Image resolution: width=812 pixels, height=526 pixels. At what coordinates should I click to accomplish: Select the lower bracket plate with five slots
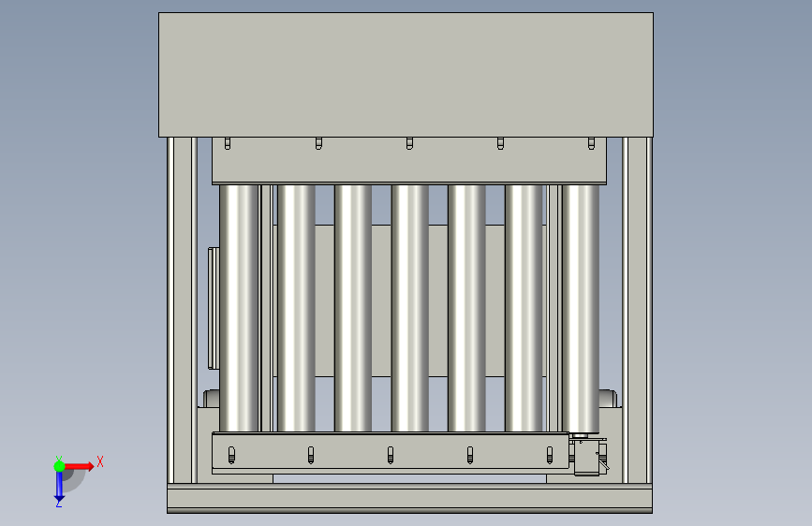(391, 452)
